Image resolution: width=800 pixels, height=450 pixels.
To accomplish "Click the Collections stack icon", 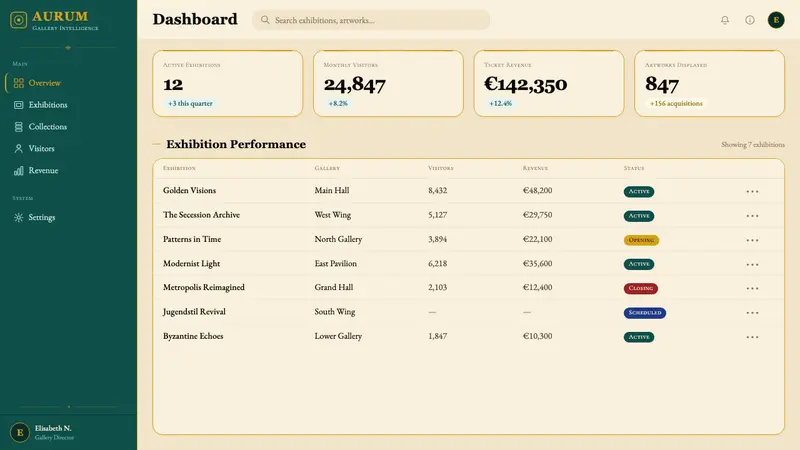I will [18, 127].
